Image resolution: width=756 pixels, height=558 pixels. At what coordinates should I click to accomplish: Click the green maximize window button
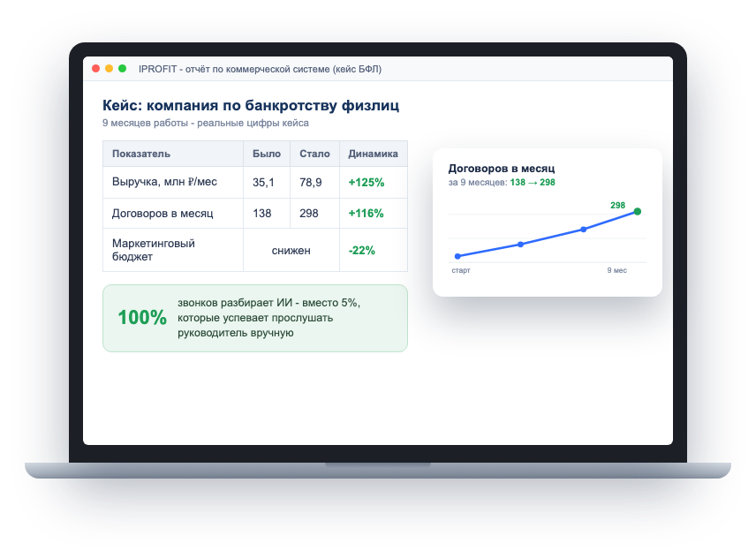pos(123,69)
